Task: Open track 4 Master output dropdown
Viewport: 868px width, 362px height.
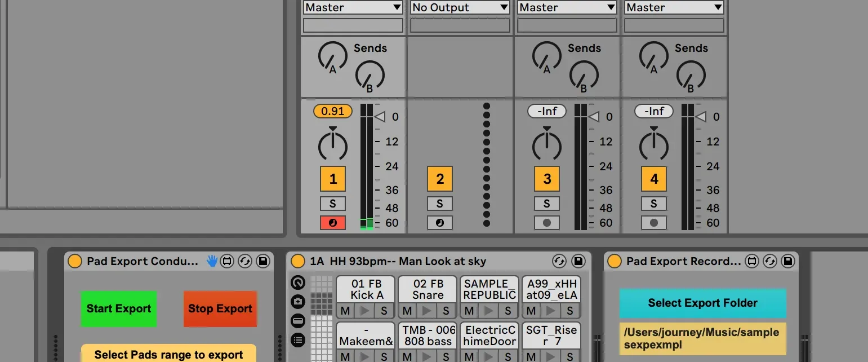Action: tap(674, 7)
